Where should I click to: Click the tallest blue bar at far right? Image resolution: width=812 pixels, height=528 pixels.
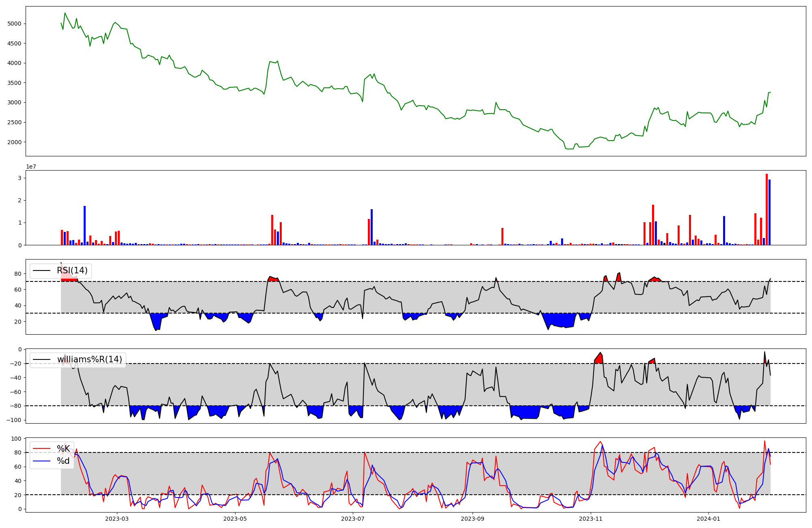click(x=769, y=212)
